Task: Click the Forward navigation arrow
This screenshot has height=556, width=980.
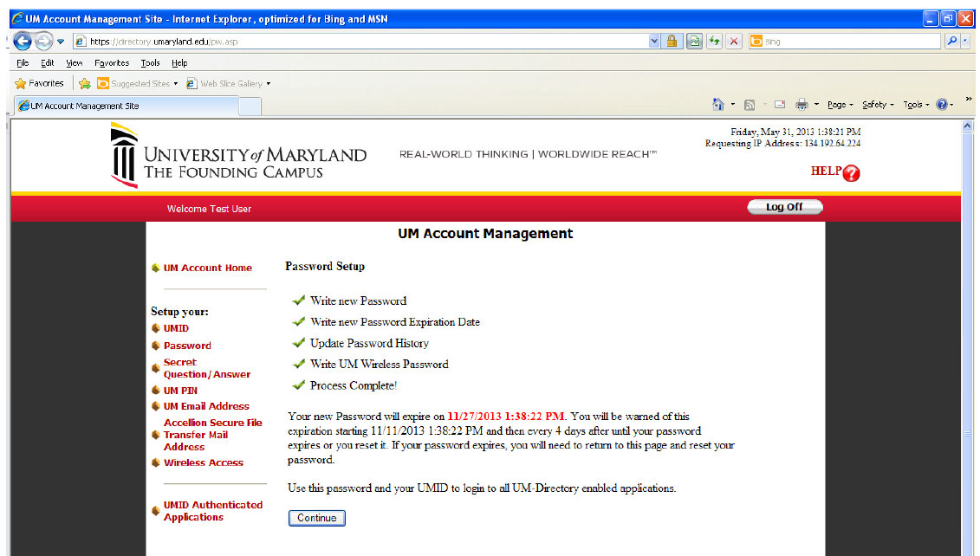Action: point(43,39)
